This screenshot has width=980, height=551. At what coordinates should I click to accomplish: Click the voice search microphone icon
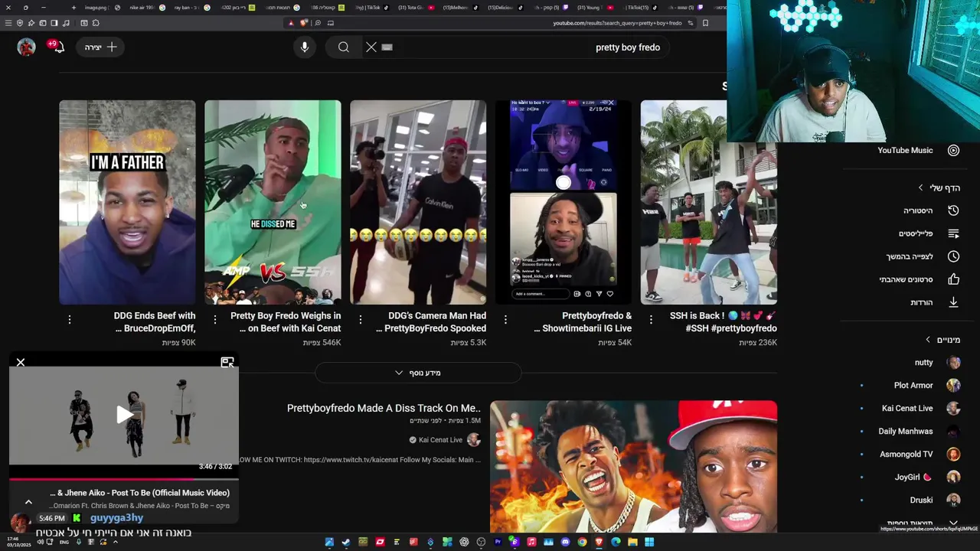[x=305, y=47]
